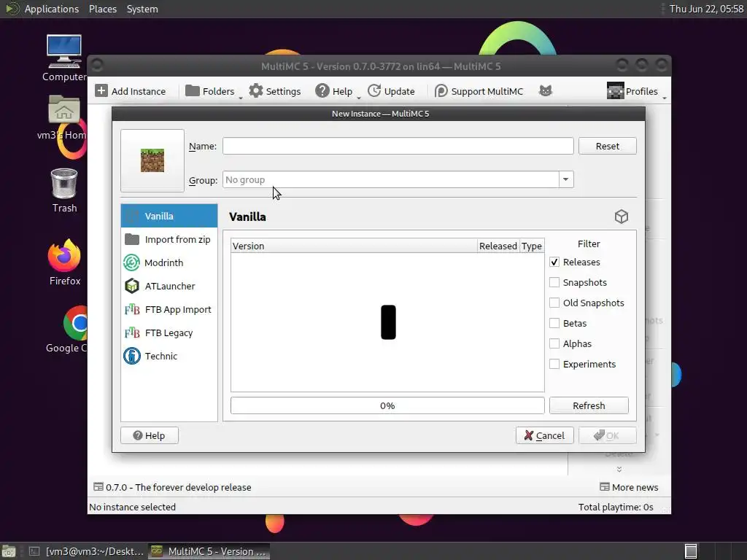Click the dialog Help button

(150, 435)
